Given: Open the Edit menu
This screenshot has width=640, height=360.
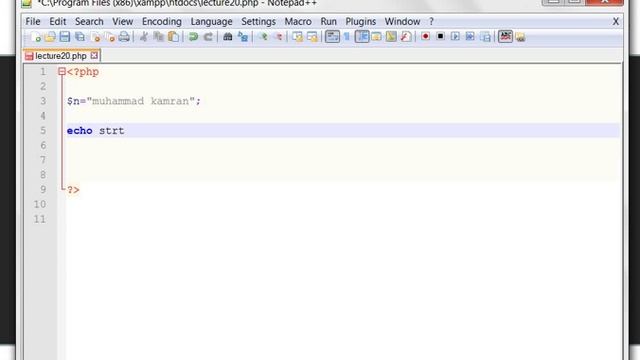Looking at the screenshot, I should click(58, 21).
